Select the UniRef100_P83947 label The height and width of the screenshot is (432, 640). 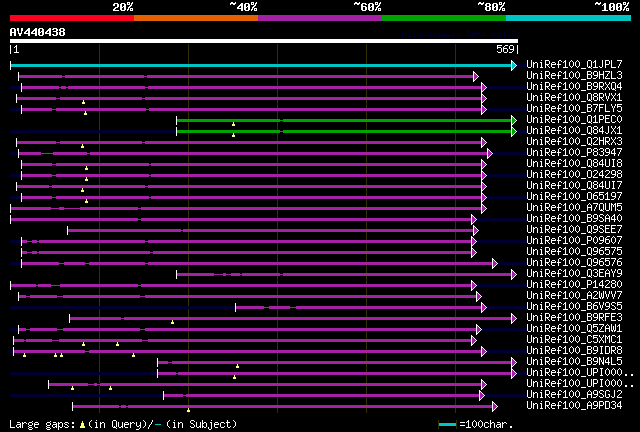point(574,152)
